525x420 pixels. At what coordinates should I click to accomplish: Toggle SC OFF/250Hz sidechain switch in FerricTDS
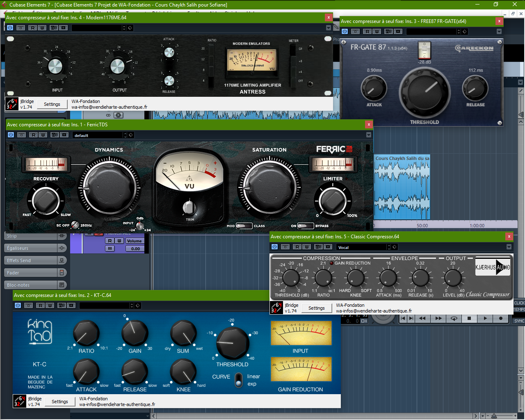pyautogui.click(x=75, y=225)
